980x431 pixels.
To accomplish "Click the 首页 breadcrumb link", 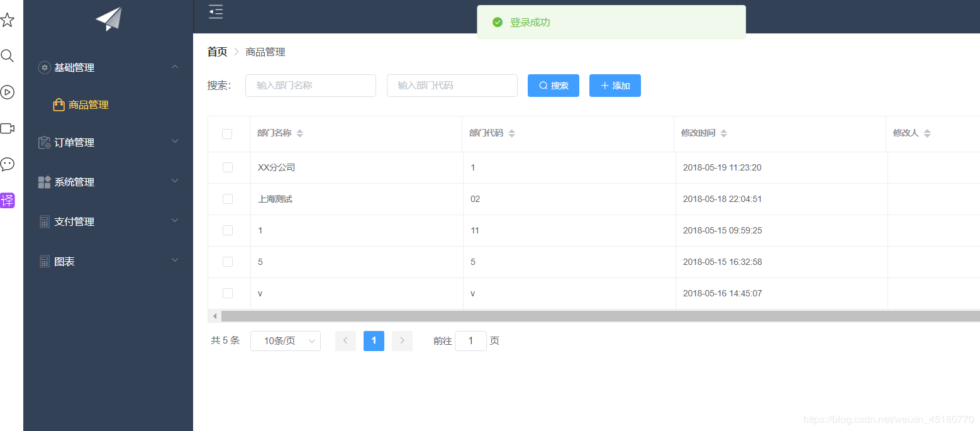I will [x=217, y=52].
